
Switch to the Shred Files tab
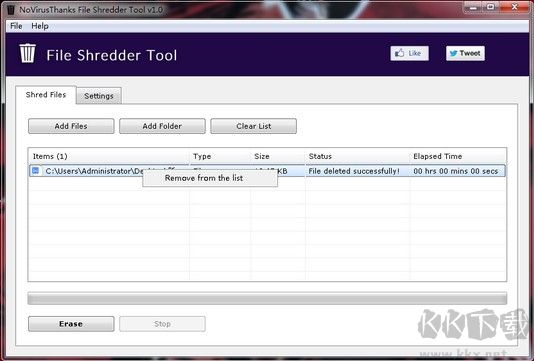pos(46,95)
